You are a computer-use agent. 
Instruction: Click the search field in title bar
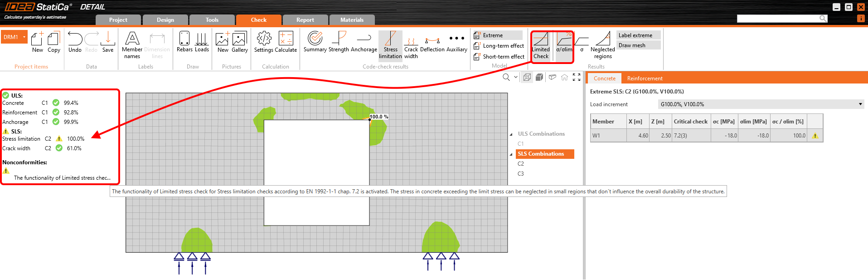[x=778, y=19]
